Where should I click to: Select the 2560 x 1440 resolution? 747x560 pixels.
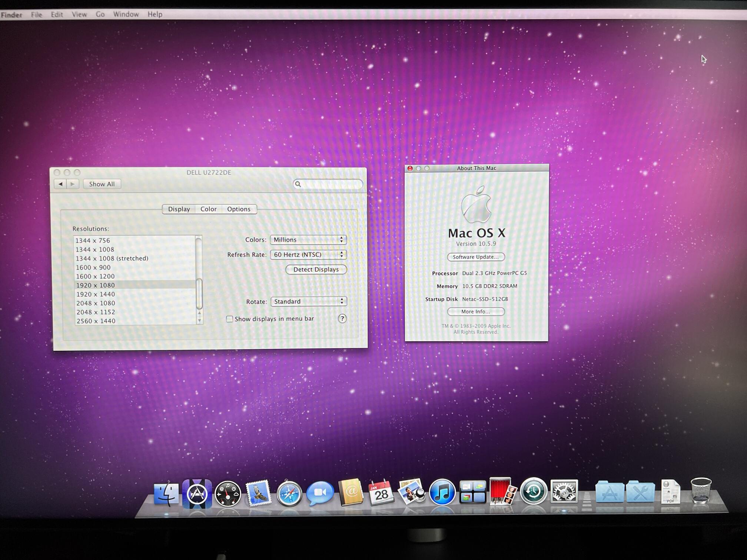point(135,321)
